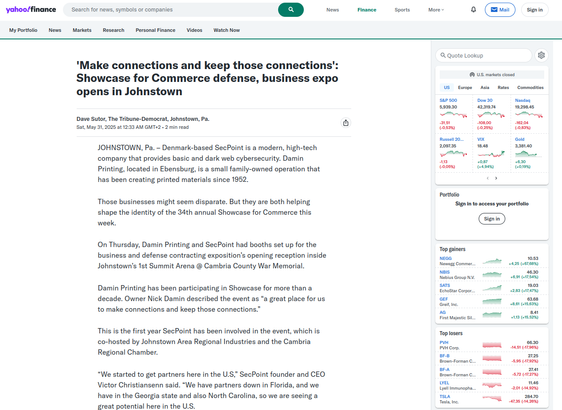The width and height of the screenshot is (562, 410).
Task: Click the article share icon
Action: [346, 123]
